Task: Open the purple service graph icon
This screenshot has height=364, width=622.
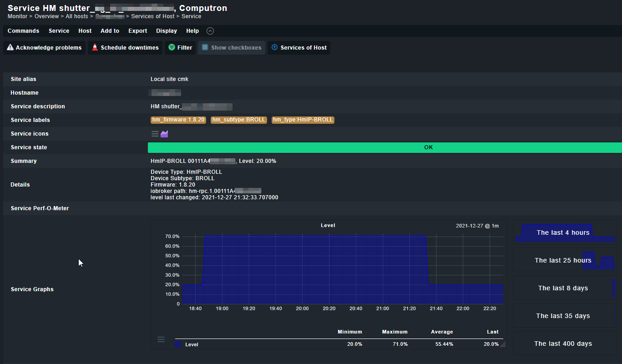Action: click(164, 134)
